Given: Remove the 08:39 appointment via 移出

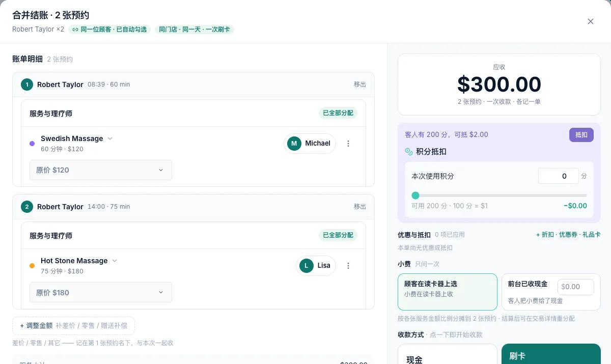Looking at the screenshot, I should [x=360, y=85].
